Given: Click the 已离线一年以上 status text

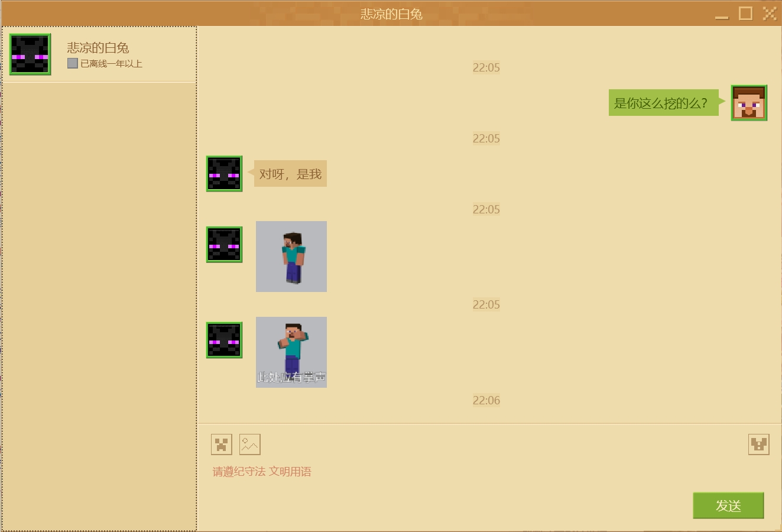Looking at the screenshot, I should [x=111, y=63].
